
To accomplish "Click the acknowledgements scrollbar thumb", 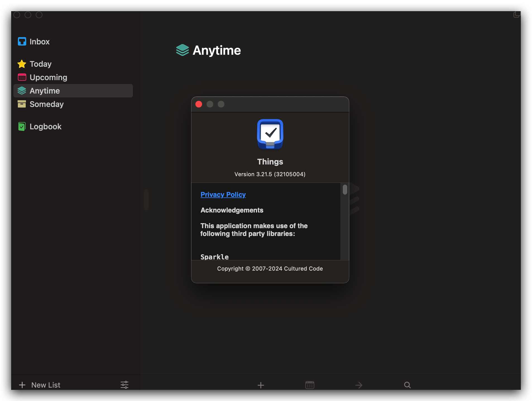I will (x=345, y=190).
